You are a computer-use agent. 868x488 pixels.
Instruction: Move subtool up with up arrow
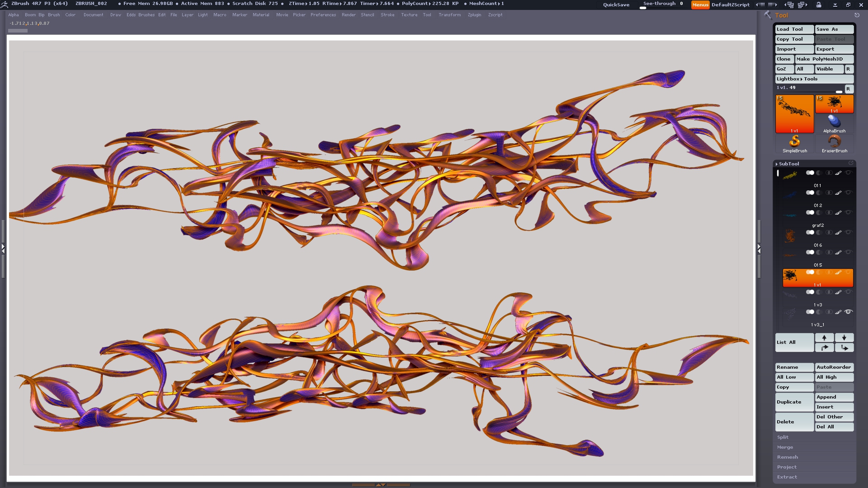click(x=824, y=338)
